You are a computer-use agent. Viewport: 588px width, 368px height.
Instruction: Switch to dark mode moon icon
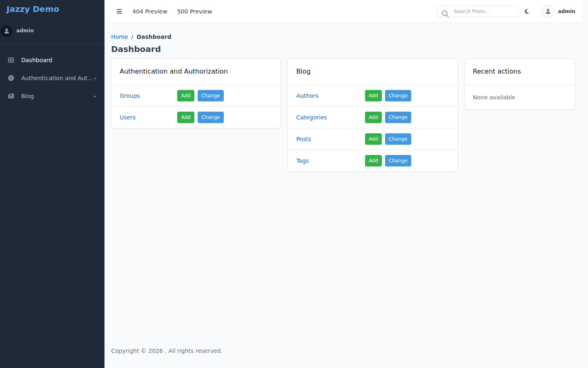[x=527, y=11]
